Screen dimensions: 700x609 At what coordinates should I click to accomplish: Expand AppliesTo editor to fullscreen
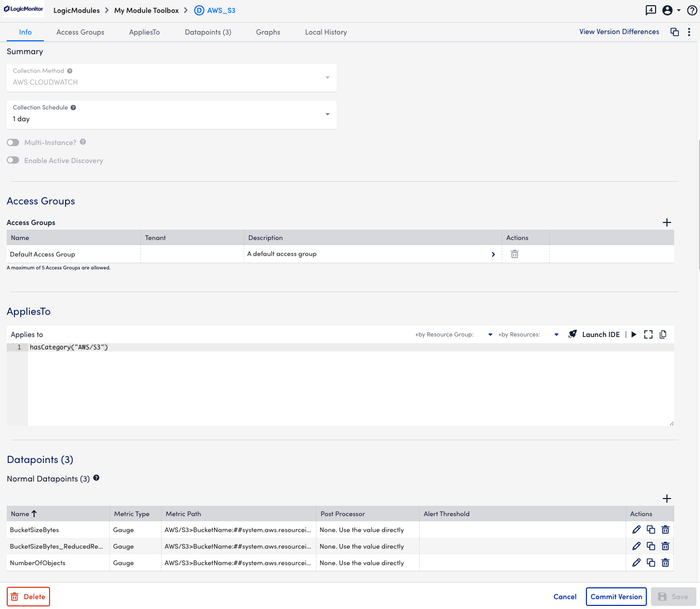click(x=648, y=334)
